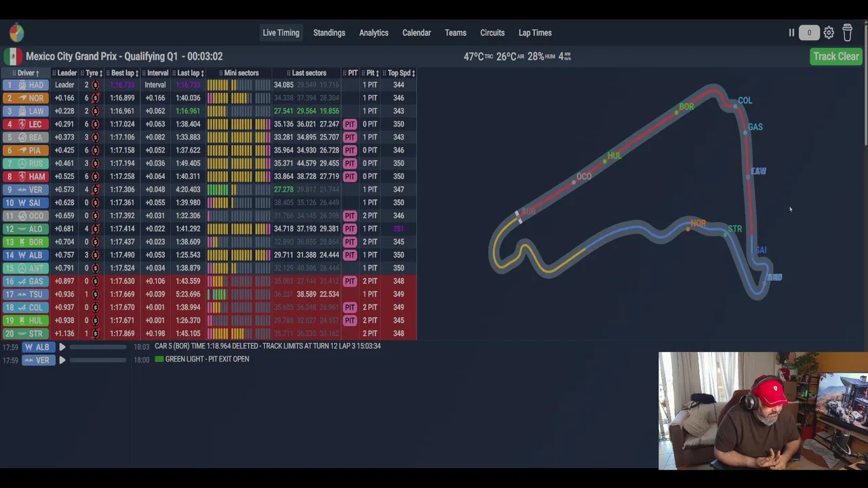Sort by the Last lap column

[x=188, y=73]
